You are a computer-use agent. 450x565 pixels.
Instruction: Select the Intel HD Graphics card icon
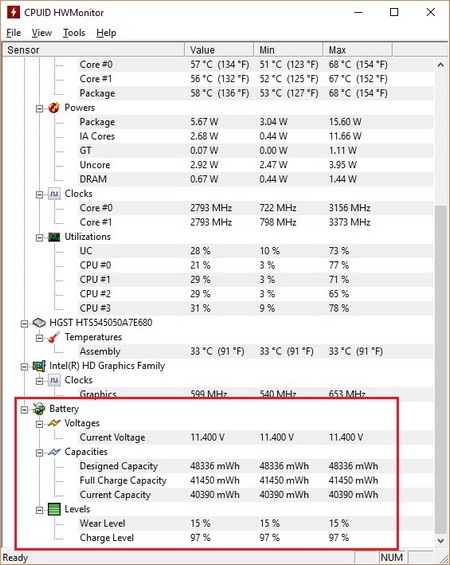(x=39, y=366)
